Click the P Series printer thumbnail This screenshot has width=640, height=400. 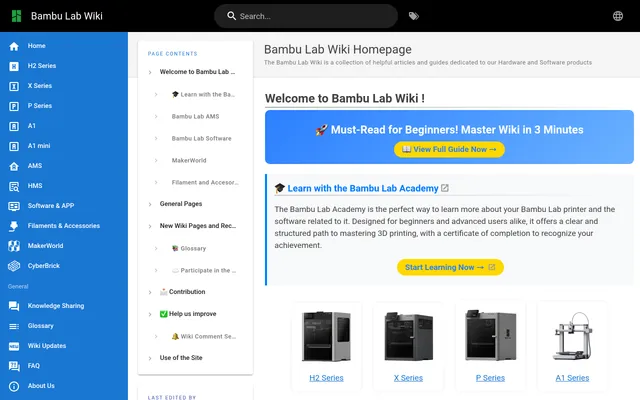[x=490, y=336]
